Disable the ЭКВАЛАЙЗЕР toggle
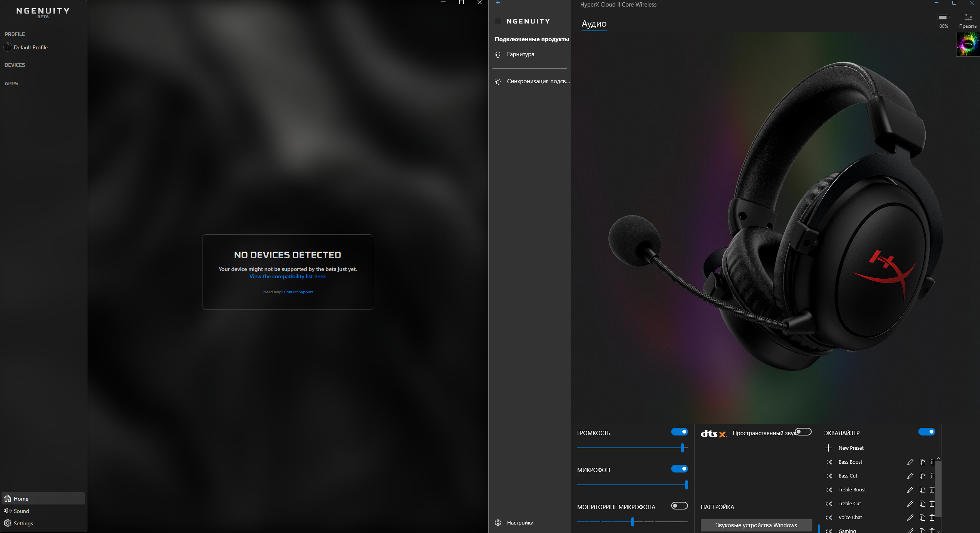Viewport: 980px width, 533px height. pos(926,432)
